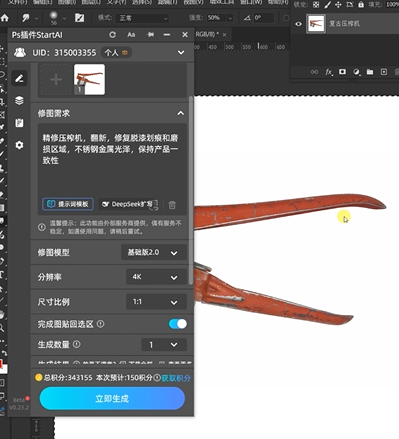This screenshot has width=399, height=439.
Task: Open the 文字(Y) menu
Action: point(117,2)
